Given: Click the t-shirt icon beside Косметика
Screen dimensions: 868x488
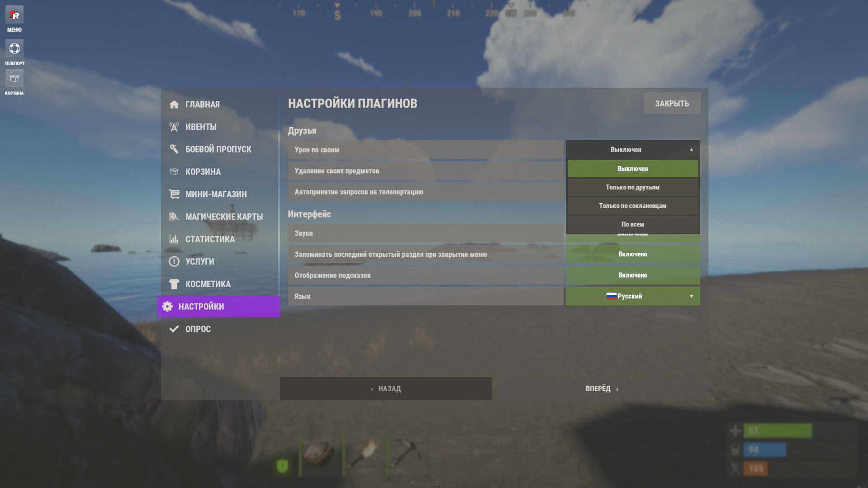Looking at the screenshot, I should pos(174,284).
